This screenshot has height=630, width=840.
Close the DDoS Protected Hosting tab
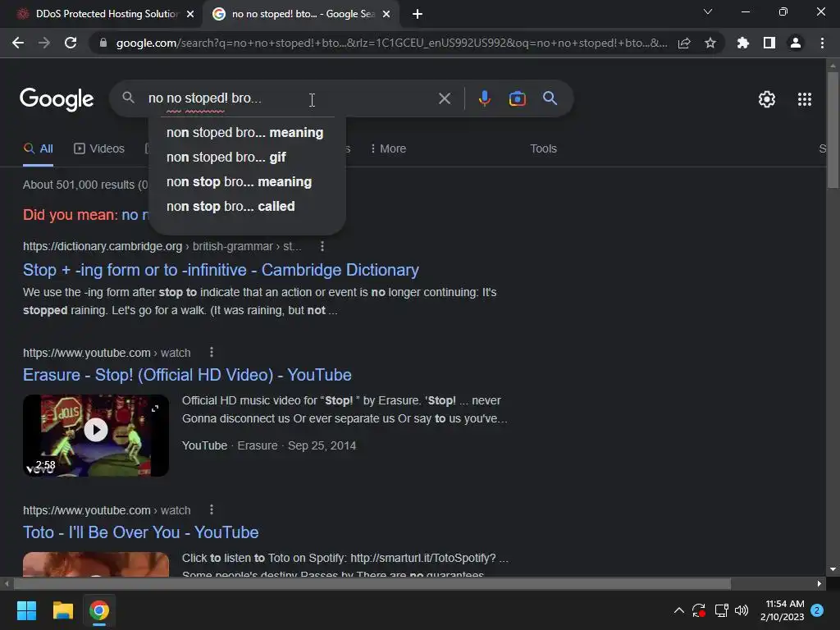click(190, 14)
